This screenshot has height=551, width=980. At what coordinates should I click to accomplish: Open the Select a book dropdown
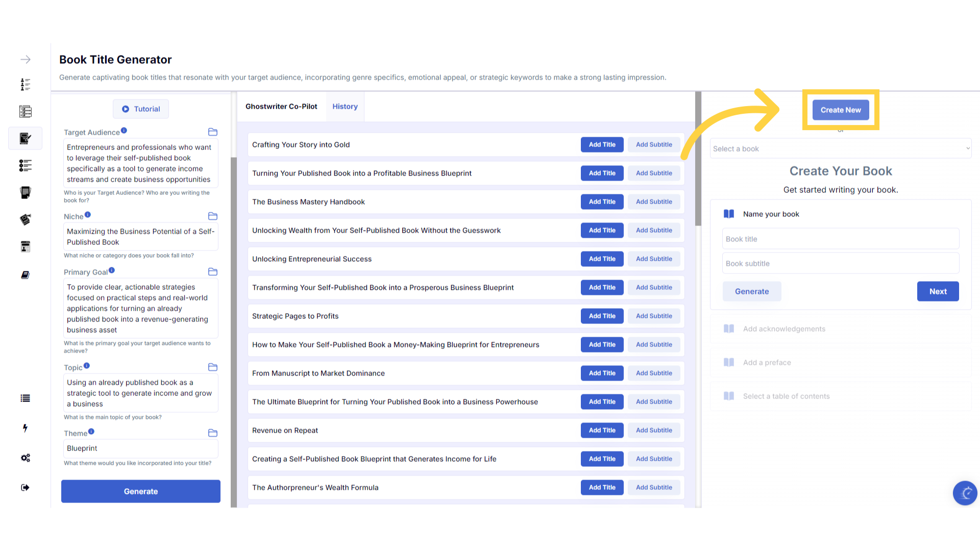(840, 148)
